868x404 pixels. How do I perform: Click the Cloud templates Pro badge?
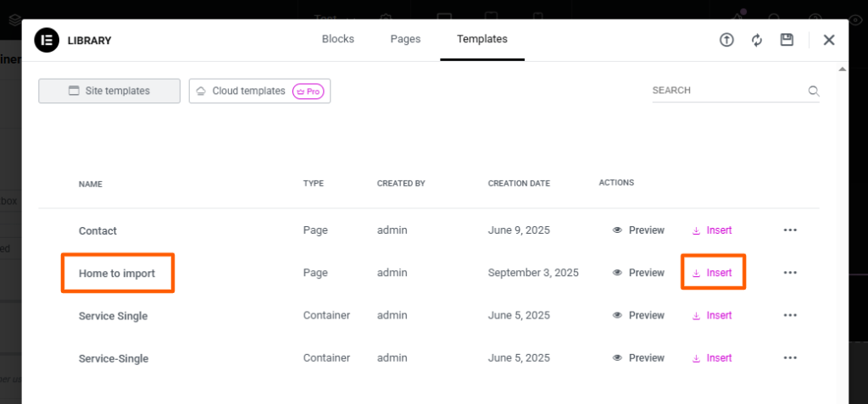(x=308, y=91)
